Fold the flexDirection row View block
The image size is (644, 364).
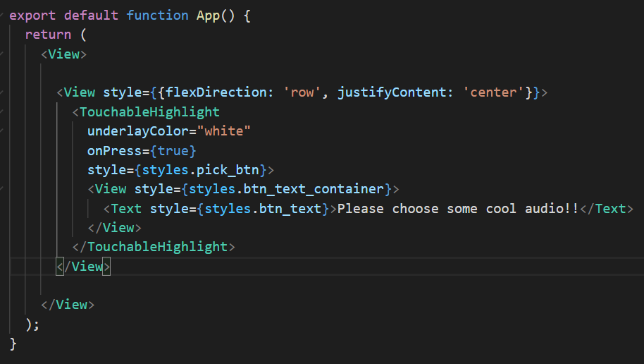3,92
